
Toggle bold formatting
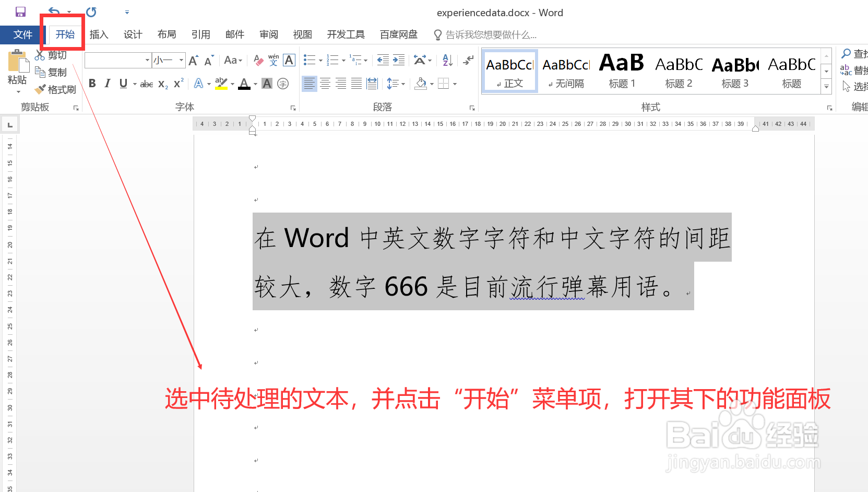[x=92, y=83]
